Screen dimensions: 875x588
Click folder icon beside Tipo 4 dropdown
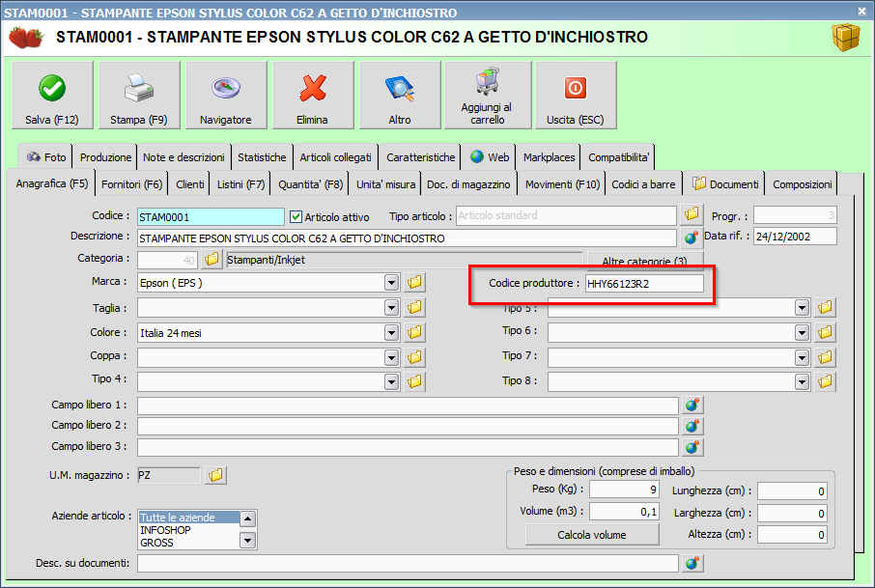point(414,381)
